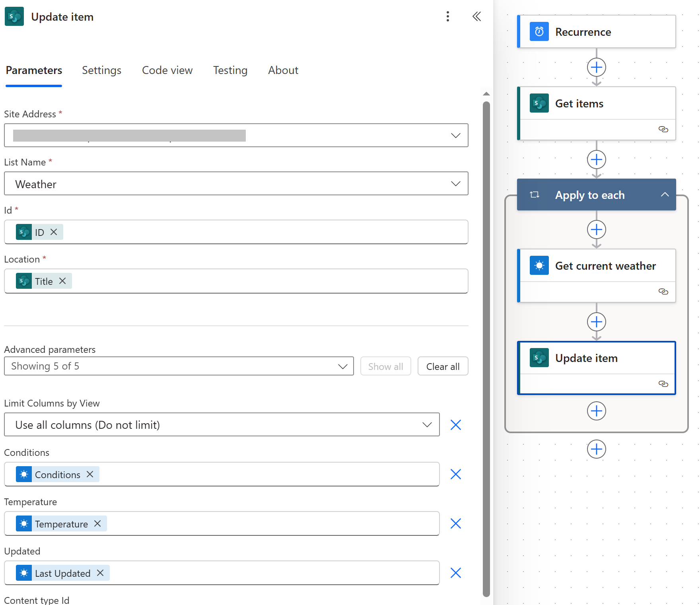Click the Get items SharePoint icon
The width and height of the screenshot is (700, 605).
[x=539, y=103]
